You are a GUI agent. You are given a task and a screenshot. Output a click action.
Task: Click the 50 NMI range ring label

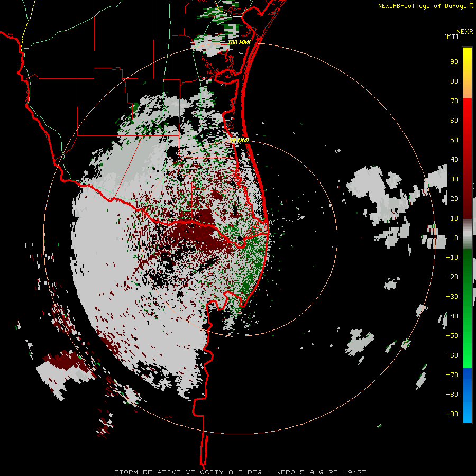pyautogui.click(x=239, y=140)
